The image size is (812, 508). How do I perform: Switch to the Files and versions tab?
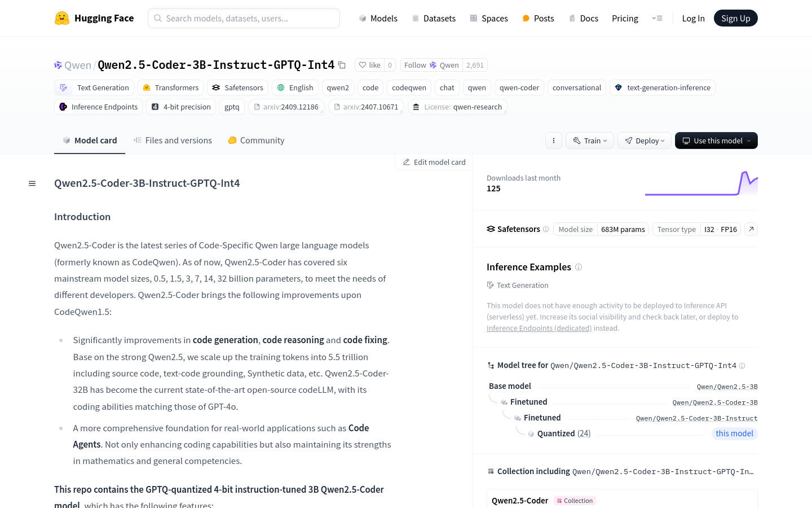(x=173, y=140)
